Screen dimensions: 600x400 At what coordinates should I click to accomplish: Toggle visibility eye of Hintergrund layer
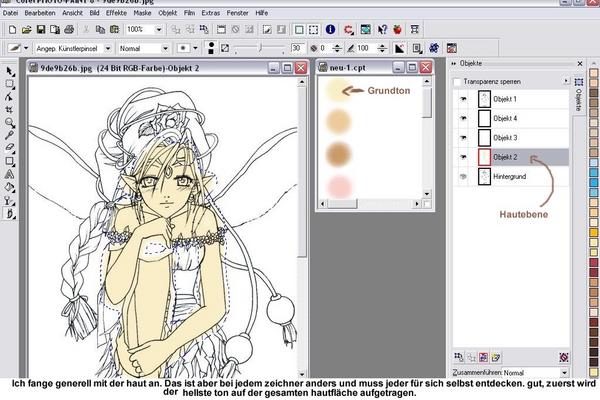(x=463, y=176)
